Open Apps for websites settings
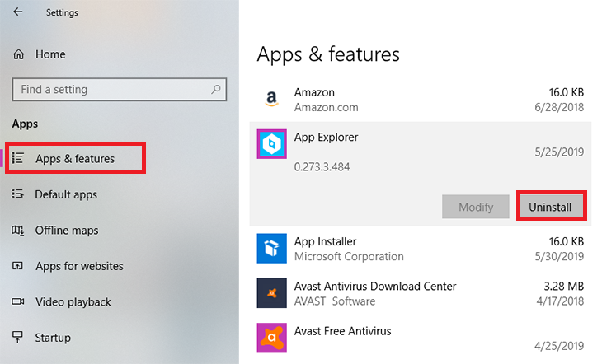 [x=79, y=266]
